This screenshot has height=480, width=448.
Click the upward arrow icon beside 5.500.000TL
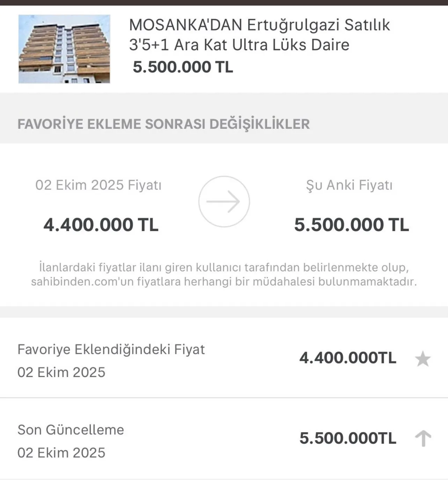click(423, 438)
